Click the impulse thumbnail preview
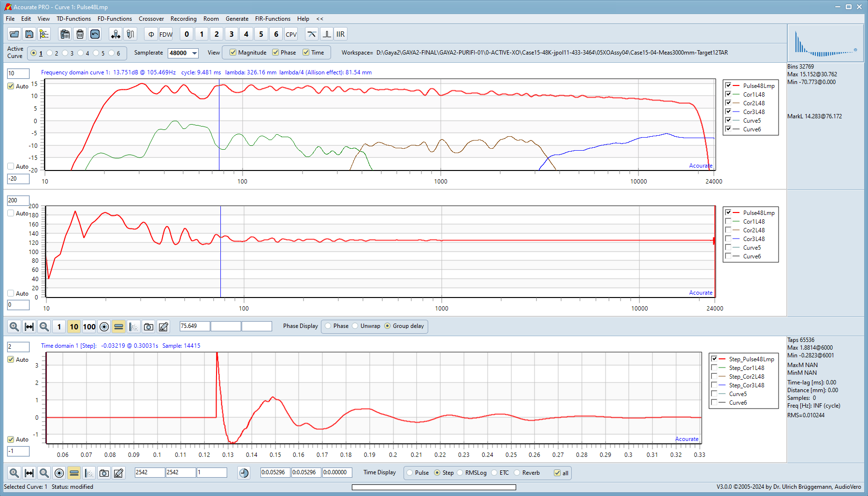 click(x=825, y=43)
